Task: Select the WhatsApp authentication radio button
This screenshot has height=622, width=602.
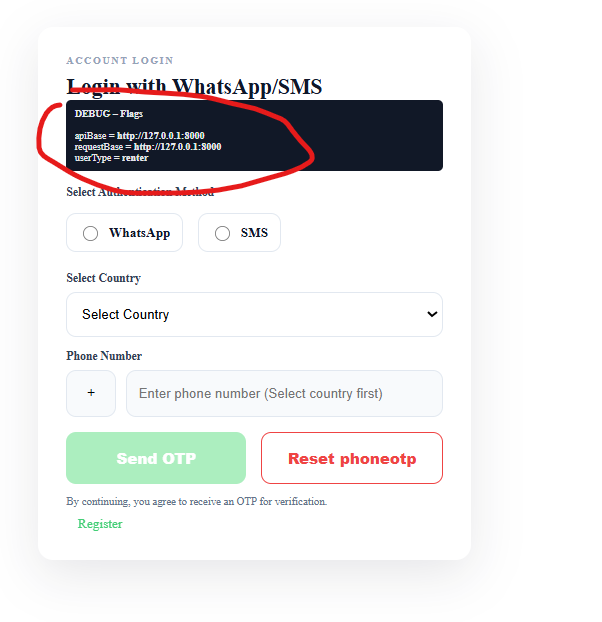Action: tap(91, 233)
